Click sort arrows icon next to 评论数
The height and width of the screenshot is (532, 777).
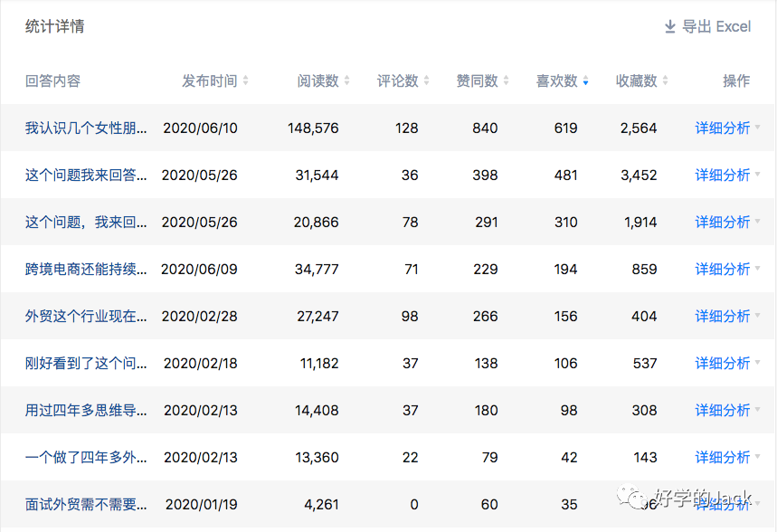(426, 81)
